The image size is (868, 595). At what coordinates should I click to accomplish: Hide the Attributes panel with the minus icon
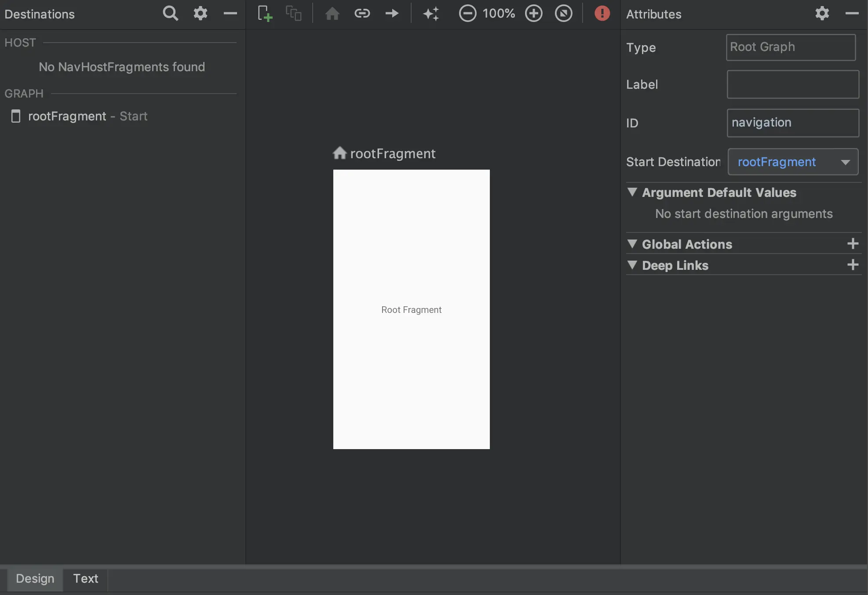(x=852, y=14)
